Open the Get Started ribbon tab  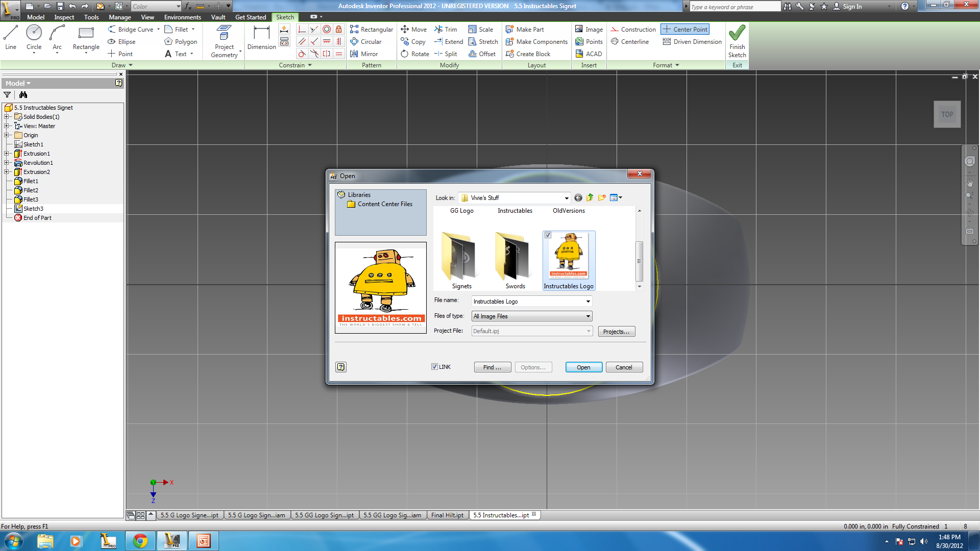coord(250,17)
